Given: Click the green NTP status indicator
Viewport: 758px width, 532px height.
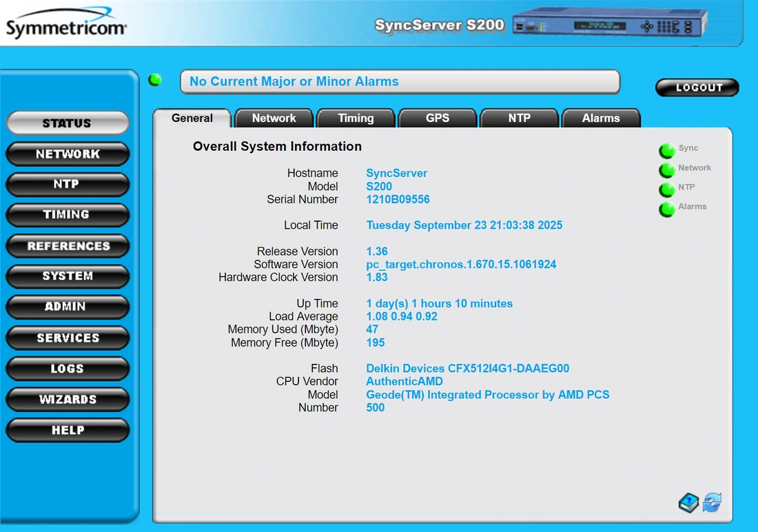Looking at the screenshot, I should pos(666,189).
